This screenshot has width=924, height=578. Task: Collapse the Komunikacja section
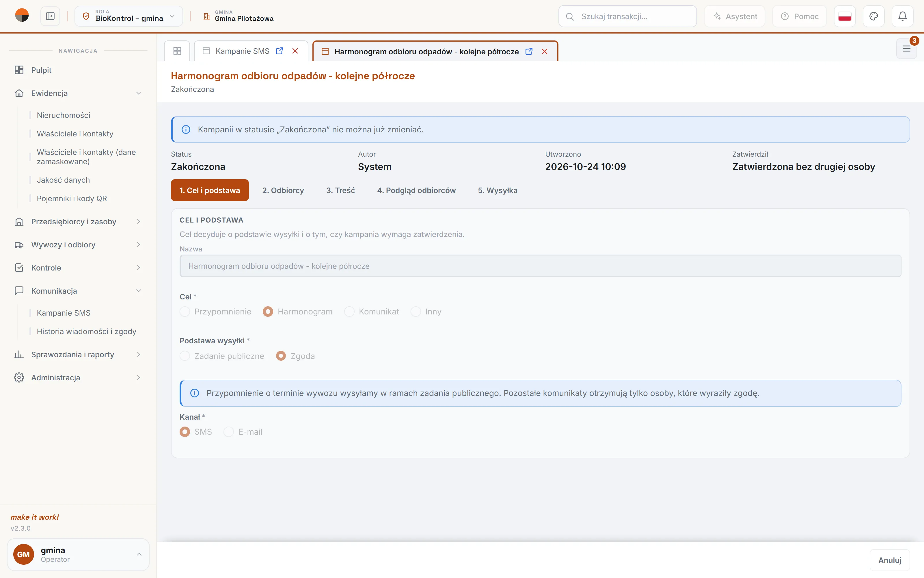139,290
